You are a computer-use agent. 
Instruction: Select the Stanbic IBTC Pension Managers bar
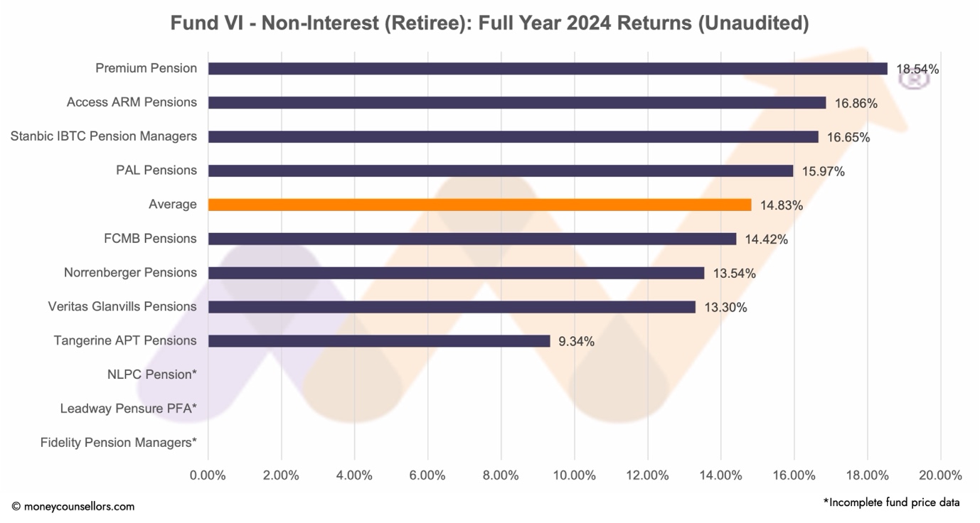tap(513, 137)
